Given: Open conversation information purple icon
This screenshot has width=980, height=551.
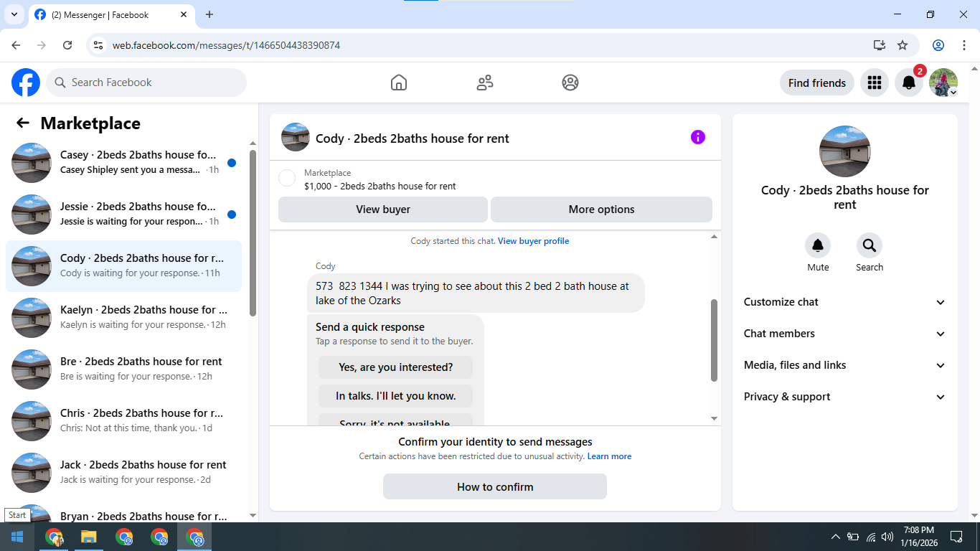Looking at the screenshot, I should [x=698, y=137].
